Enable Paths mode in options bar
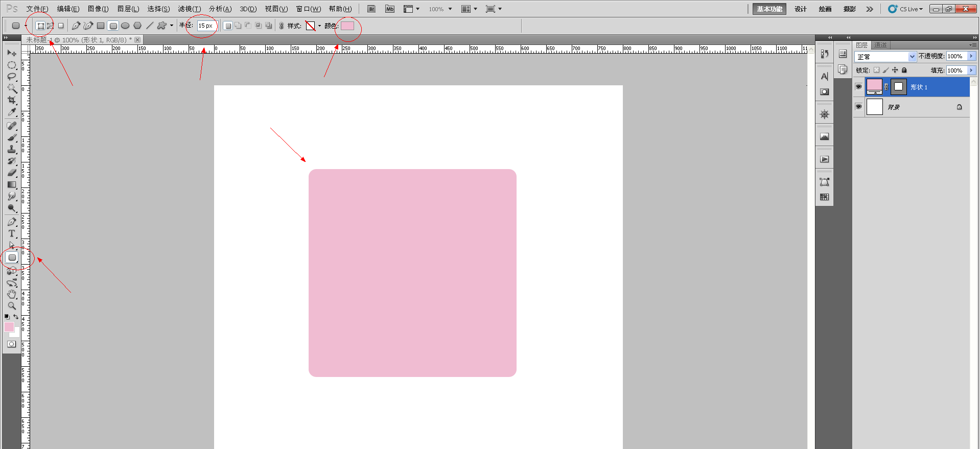This screenshot has width=980, height=449. [x=51, y=26]
